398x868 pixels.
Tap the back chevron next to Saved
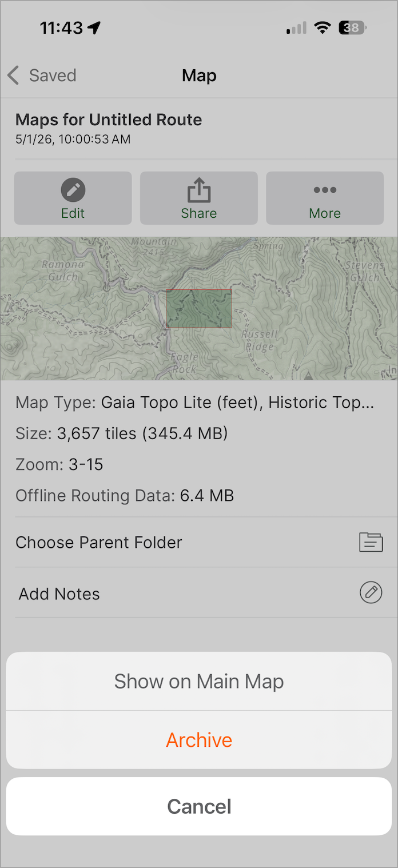13,75
